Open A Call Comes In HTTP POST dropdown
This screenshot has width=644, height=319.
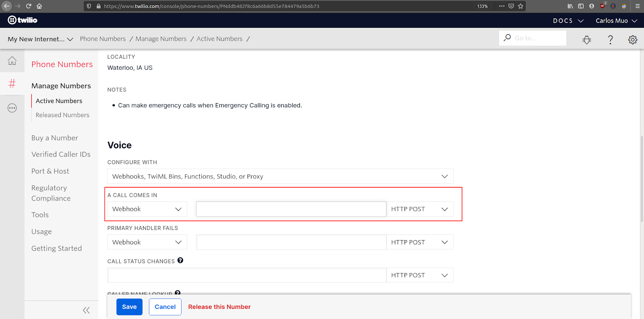click(x=420, y=209)
